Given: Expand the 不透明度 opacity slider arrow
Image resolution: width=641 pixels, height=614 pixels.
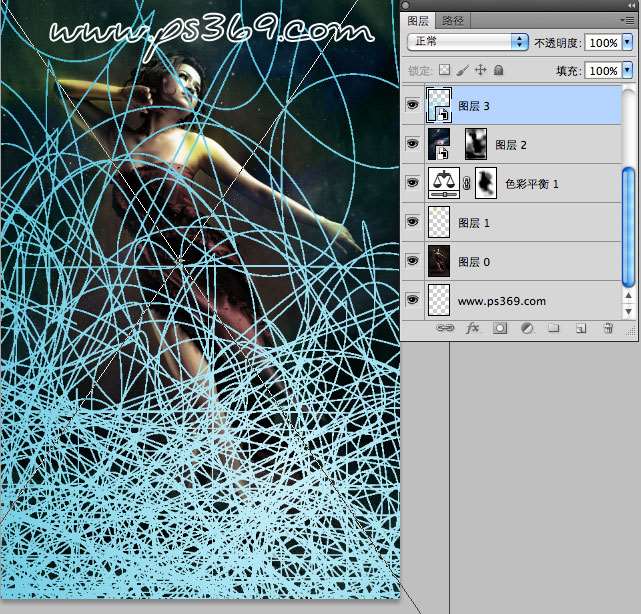Looking at the screenshot, I should point(627,43).
